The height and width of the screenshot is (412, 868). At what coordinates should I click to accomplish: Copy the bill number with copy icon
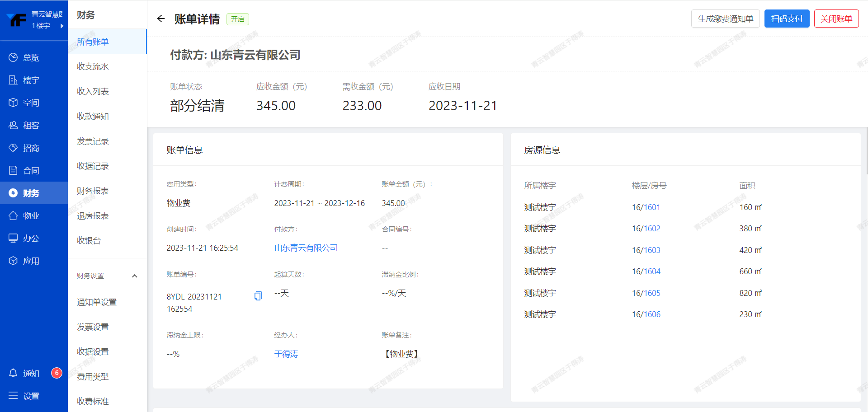[x=258, y=296]
